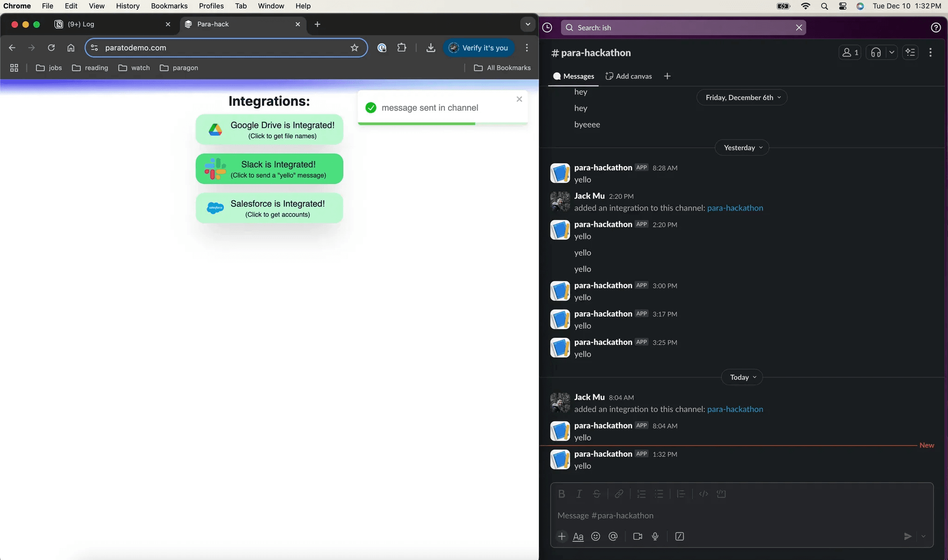The image size is (948, 560).
Task: Click the microphone audio clip icon
Action: point(655,536)
